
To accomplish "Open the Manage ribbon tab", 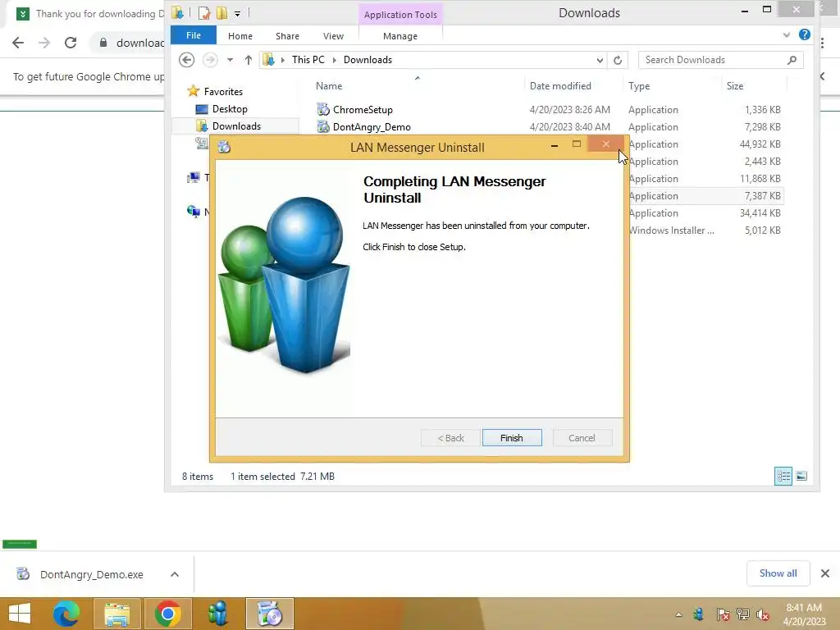I will [x=400, y=36].
